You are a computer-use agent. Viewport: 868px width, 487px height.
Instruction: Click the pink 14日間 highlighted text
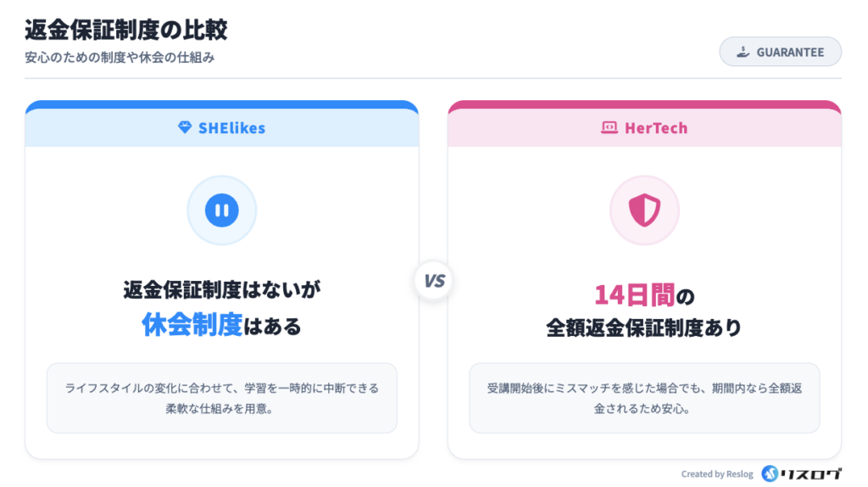tap(634, 295)
